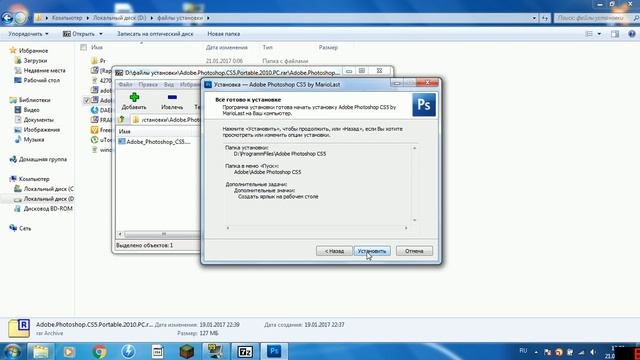This screenshot has height=360, width=640.
Task: Open Explorer help question mark icon
Action: (x=632, y=34)
